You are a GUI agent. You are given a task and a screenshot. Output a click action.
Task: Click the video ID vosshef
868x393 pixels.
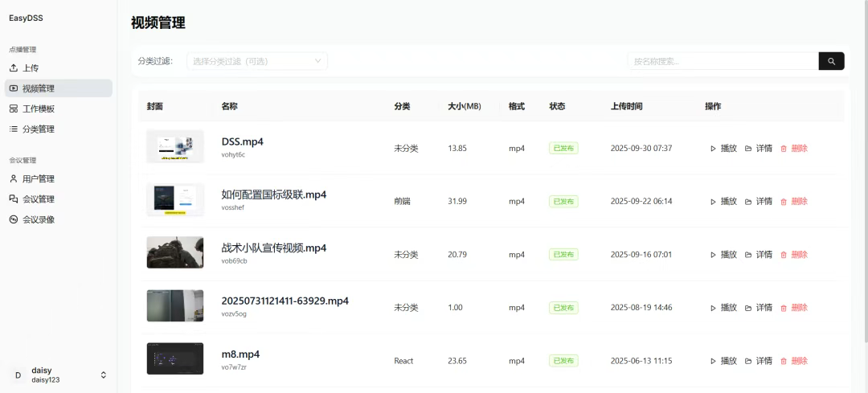click(x=232, y=207)
